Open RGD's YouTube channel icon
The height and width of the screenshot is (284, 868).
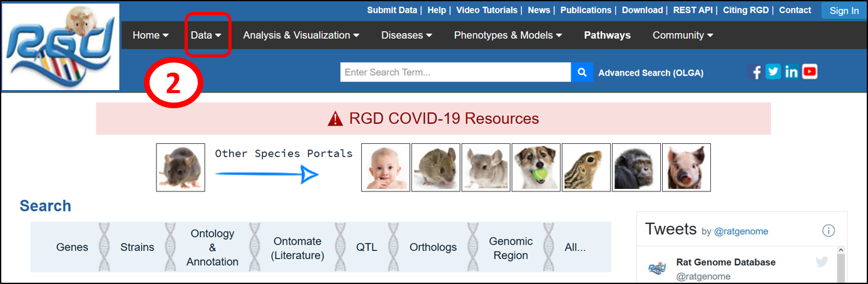point(810,72)
